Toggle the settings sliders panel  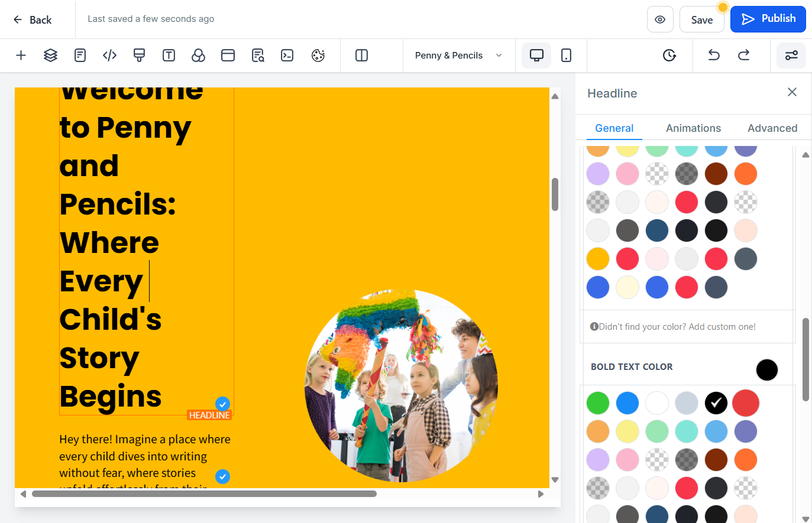(x=791, y=56)
